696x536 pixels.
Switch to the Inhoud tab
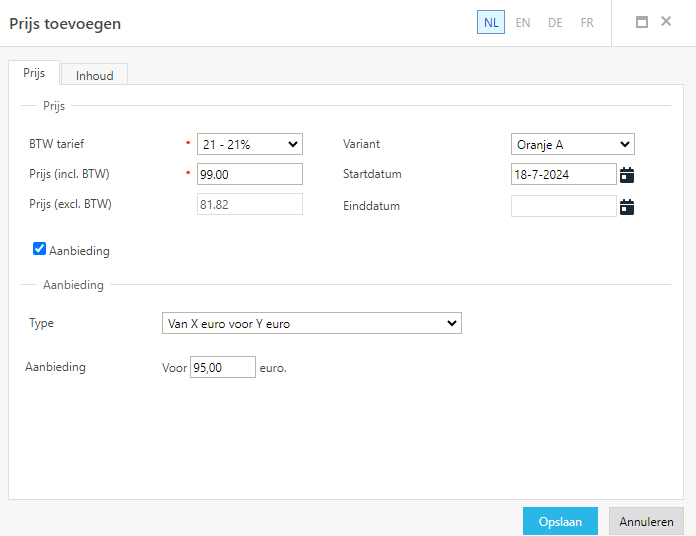[95, 75]
